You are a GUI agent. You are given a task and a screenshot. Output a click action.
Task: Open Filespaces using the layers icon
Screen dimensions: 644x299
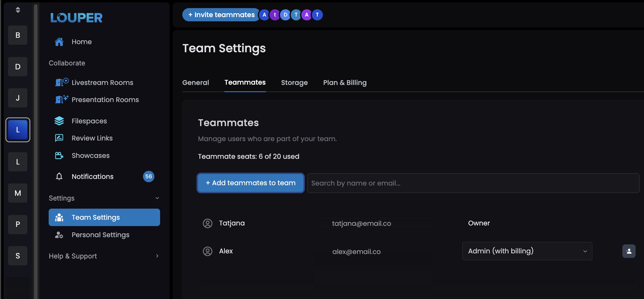coord(59,121)
